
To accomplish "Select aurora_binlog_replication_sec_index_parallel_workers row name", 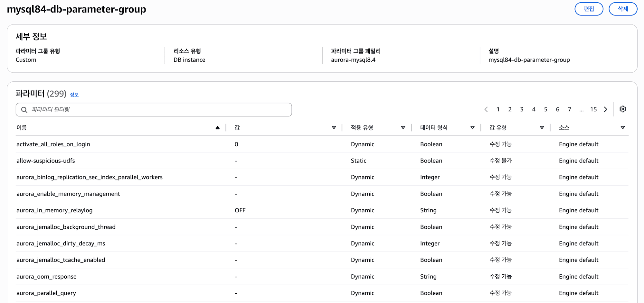I will [x=90, y=177].
